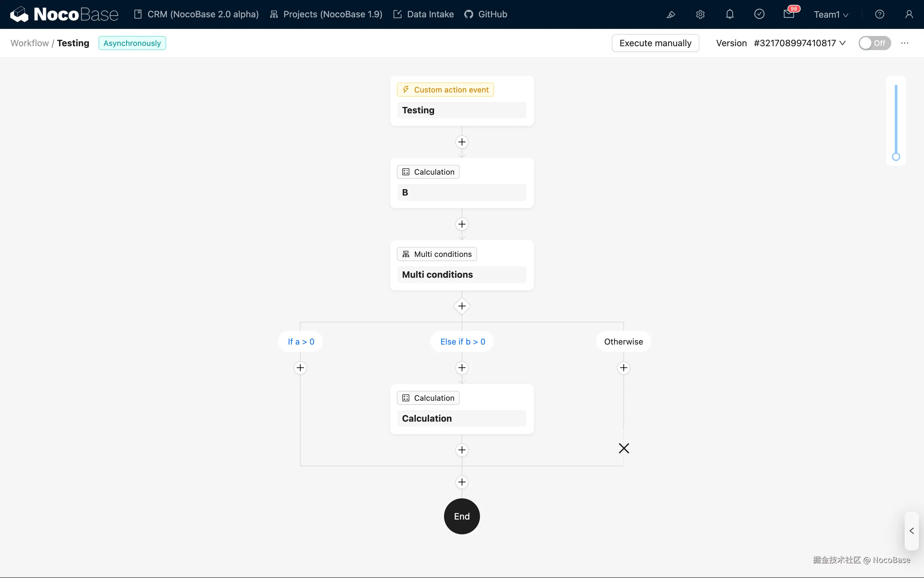Open the more options ellipsis menu

904,43
